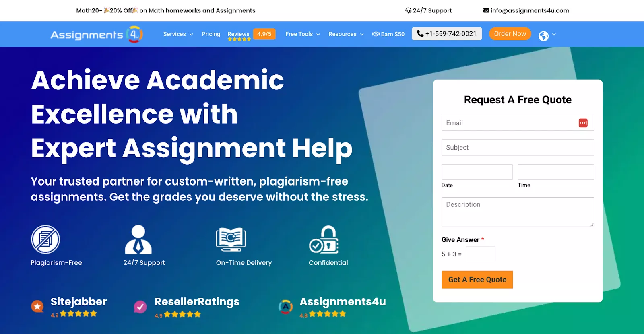The image size is (644, 334).
Task: Click the 4.9/5 rating badge
Action: (x=264, y=34)
